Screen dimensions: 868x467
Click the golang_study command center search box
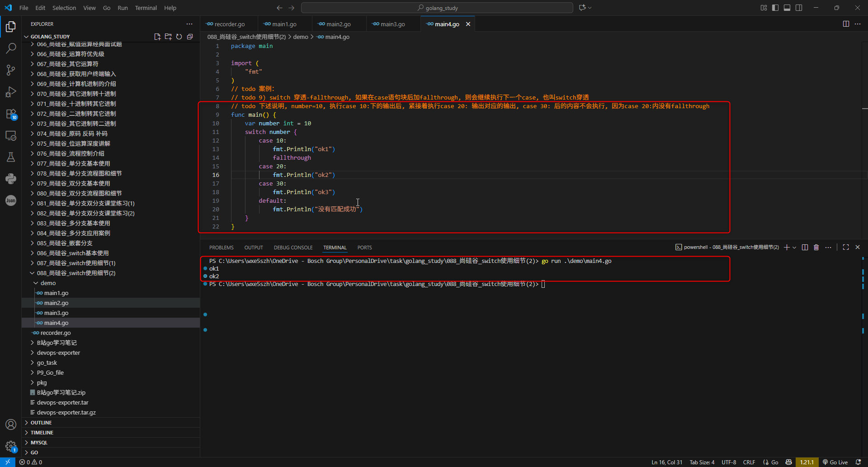tap(437, 8)
